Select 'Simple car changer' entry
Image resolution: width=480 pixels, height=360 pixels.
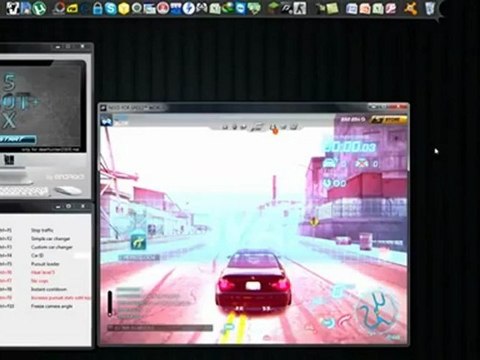[x=50, y=239]
